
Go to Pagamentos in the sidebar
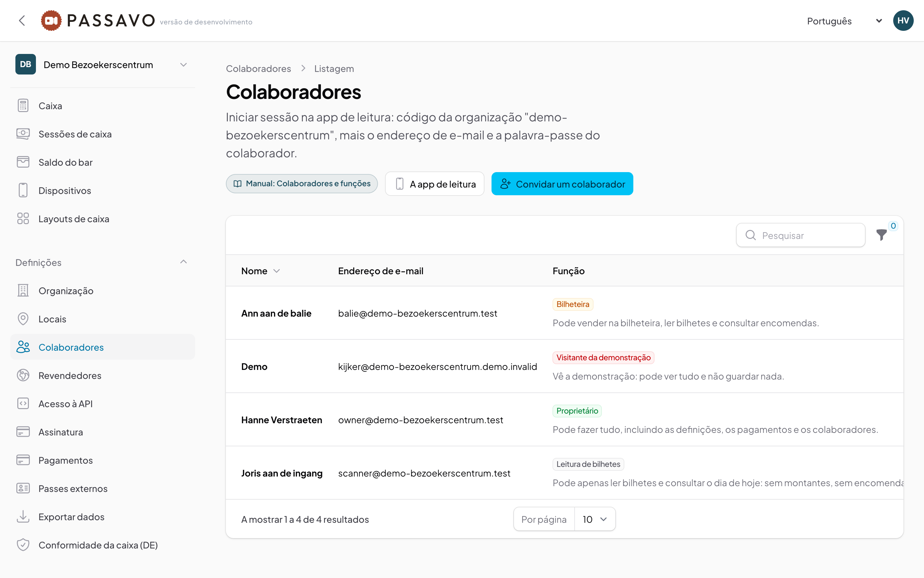102,460
